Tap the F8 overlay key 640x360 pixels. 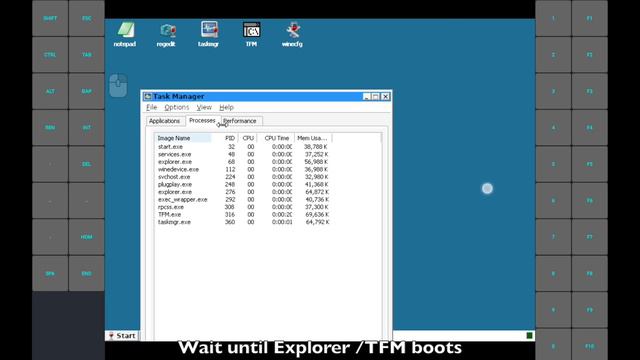click(590, 273)
